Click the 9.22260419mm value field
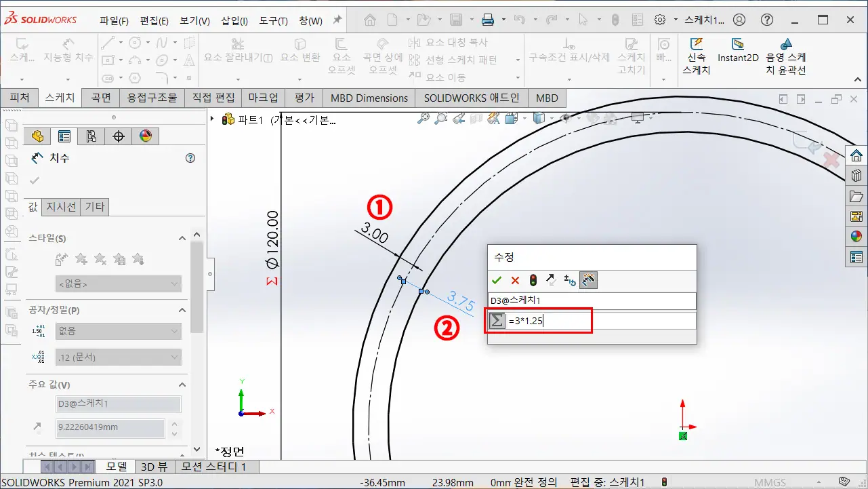Image resolution: width=868 pixels, height=489 pixels. tap(110, 428)
